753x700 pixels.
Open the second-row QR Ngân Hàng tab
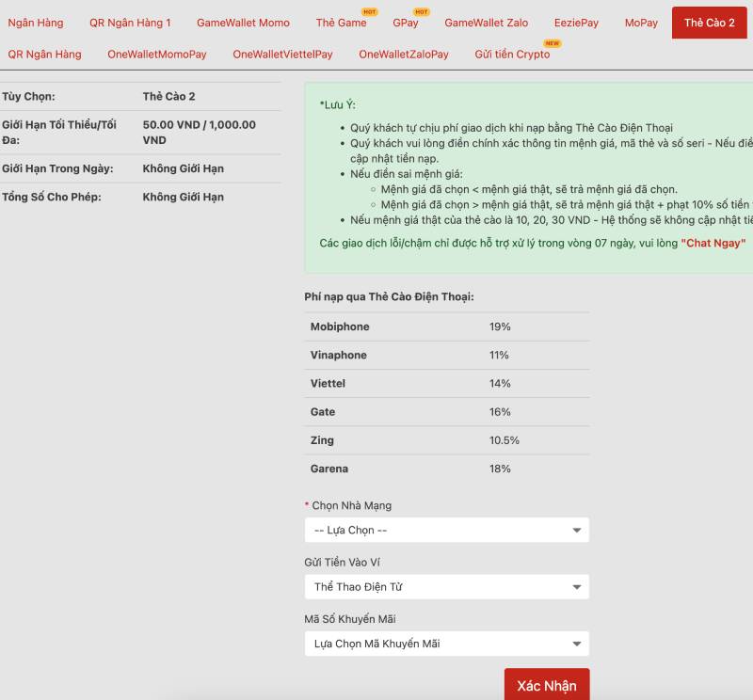pyautogui.click(x=44, y=55)
